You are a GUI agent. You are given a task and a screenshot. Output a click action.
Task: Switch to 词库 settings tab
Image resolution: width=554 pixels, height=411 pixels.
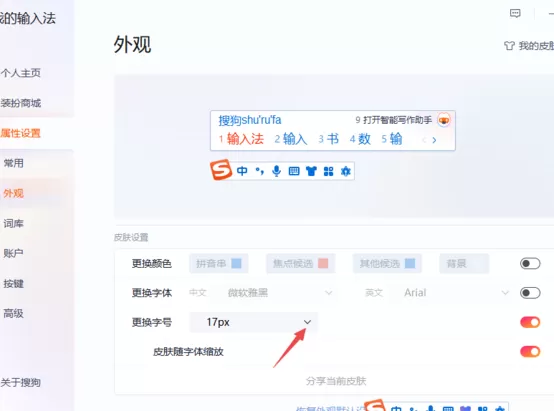[13, 223]
